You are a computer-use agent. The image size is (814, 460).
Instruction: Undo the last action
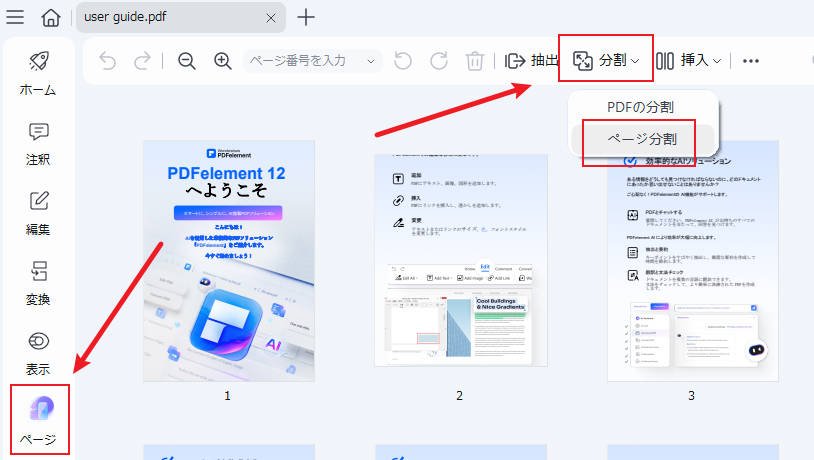tap(107, 61)
